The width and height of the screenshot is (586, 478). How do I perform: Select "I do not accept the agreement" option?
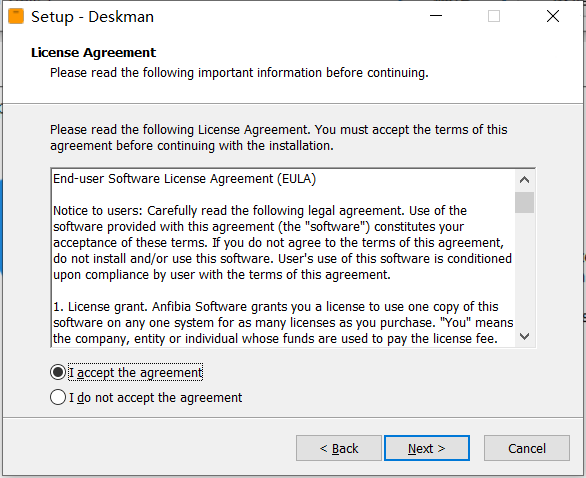pyautogui.click(x=58, y=397)
